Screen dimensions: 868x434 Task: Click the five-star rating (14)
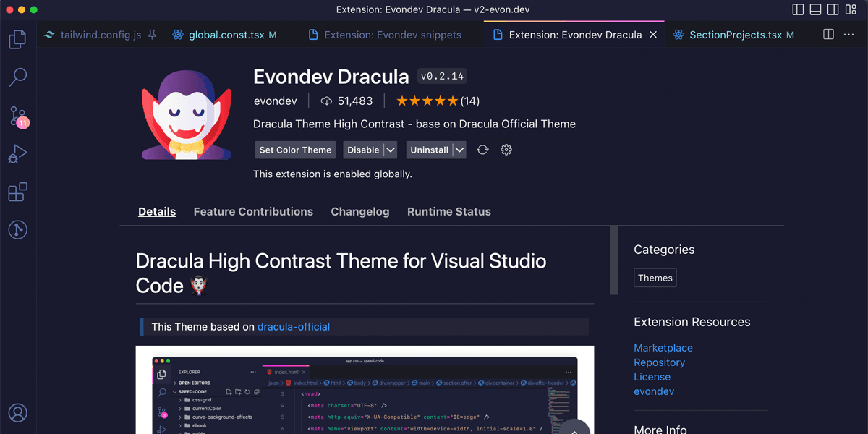pos(438,101)
